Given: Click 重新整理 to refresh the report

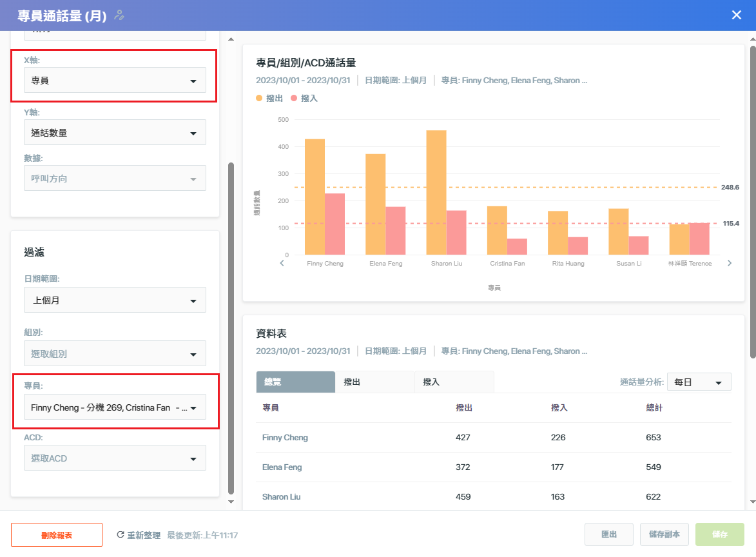Looking at the screenshot, I should point(144,535).
